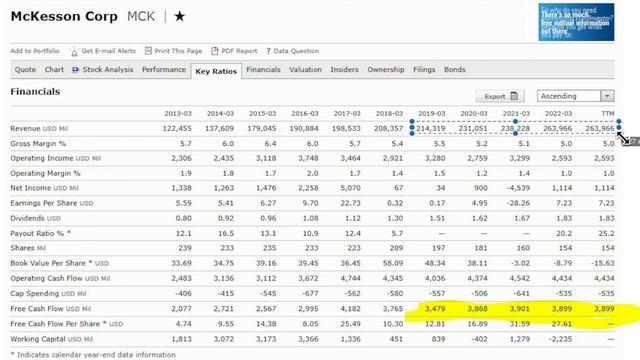The image size is (640, 360).
Task: Open the PDF Report link
Action: point(239,51)
